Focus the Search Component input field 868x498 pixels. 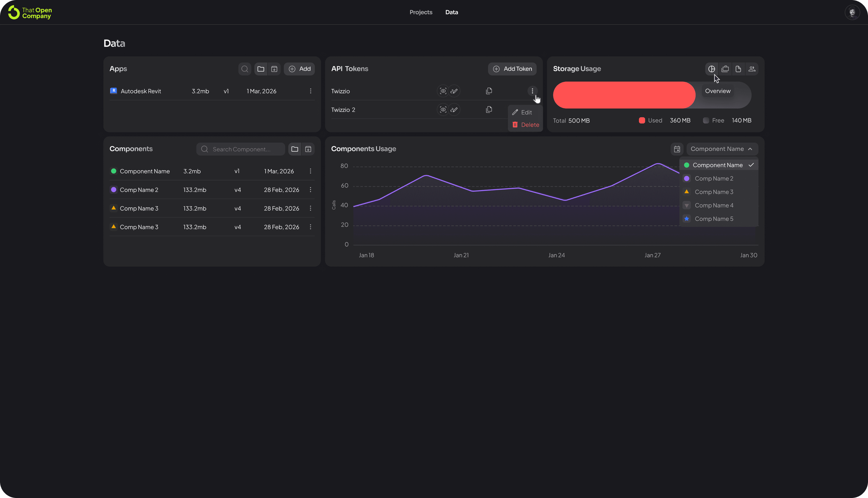coord(241,149)
